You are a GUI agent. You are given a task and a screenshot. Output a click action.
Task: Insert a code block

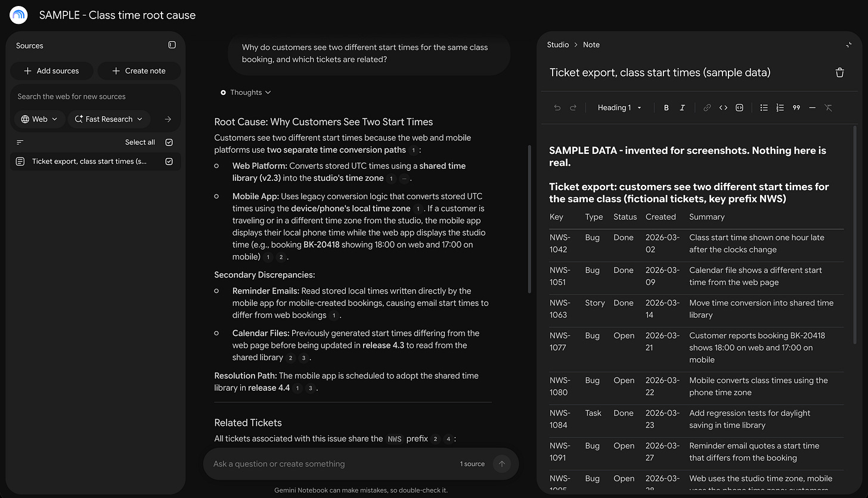[x=739, y=108]
